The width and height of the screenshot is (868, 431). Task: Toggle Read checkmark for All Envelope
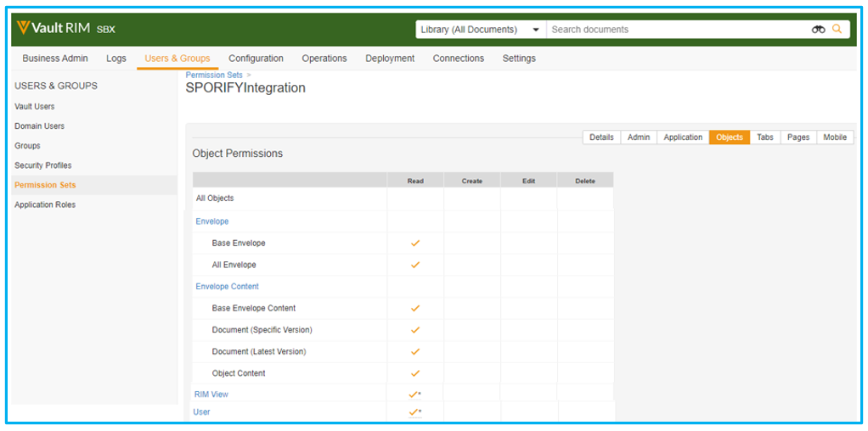[415, 265]
